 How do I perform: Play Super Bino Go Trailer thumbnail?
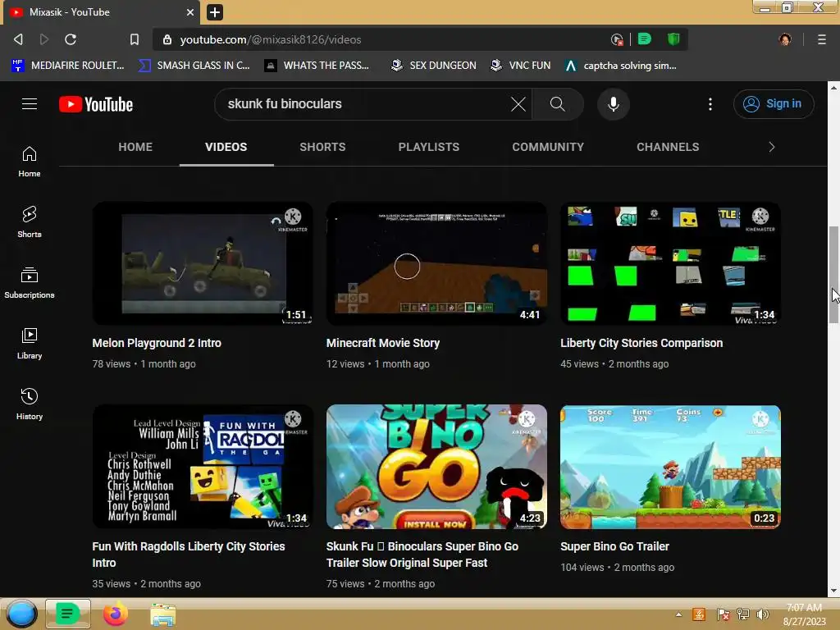670,467
